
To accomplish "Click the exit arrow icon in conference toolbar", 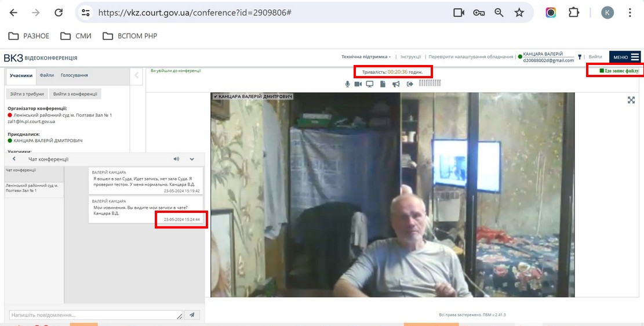I will tap(410, 84).
